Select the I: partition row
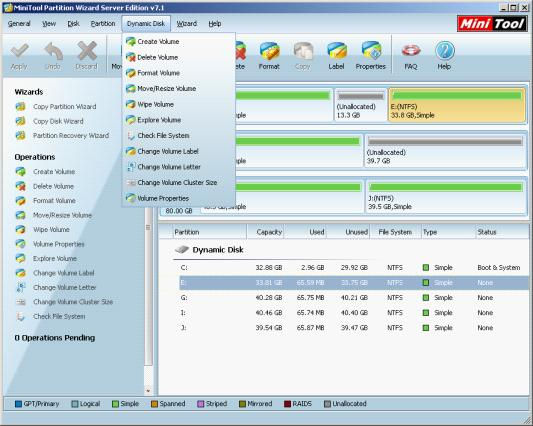The image size is (533, 426). pos(354,312)
